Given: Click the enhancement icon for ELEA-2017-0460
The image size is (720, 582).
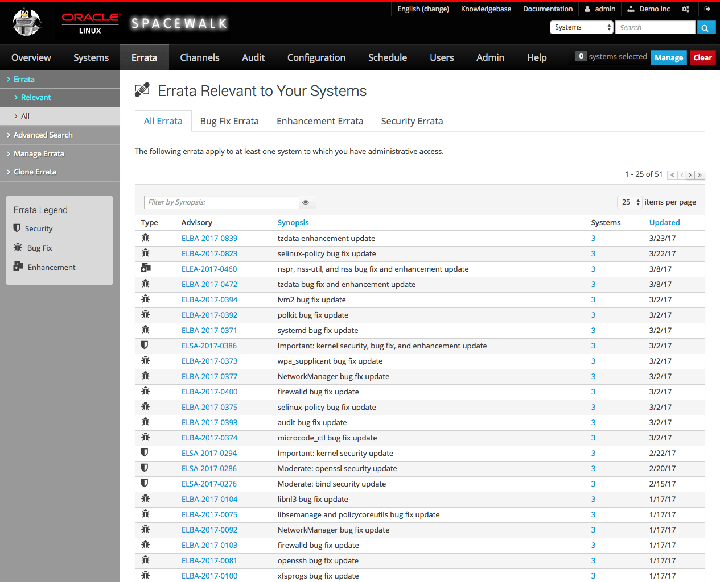Looking at the screenshot, I should pos(146,268).
